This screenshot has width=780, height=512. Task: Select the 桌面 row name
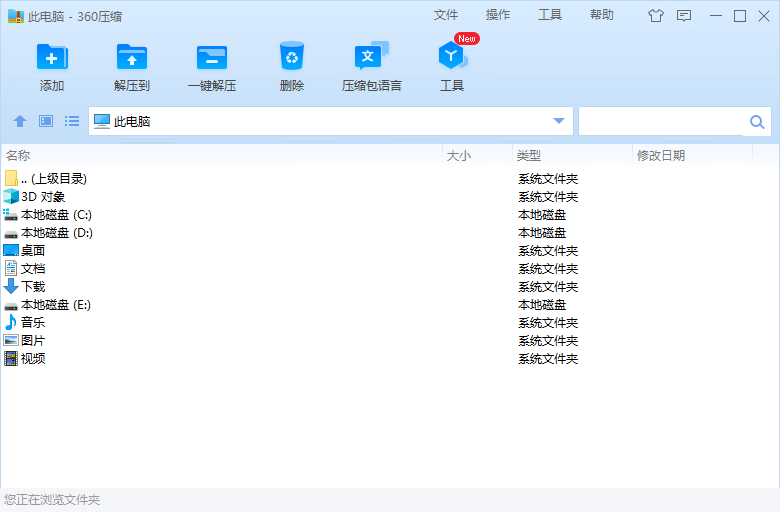pyautogui.click(x=33, y=251)
